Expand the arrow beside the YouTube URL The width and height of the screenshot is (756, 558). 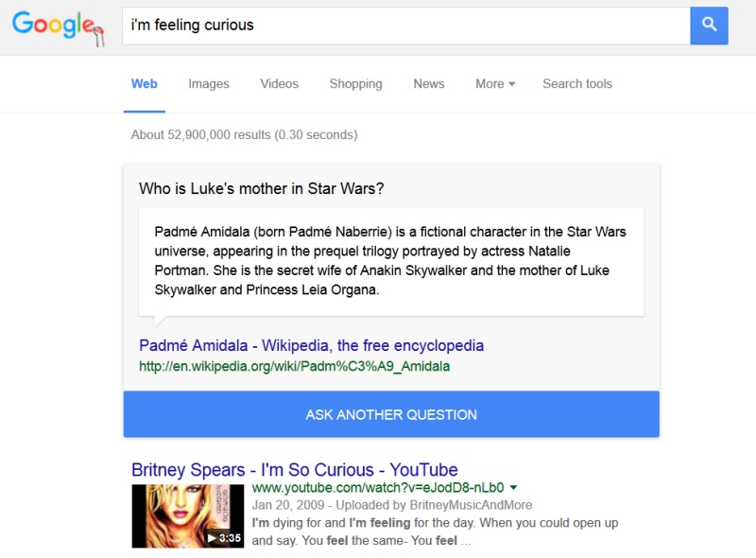(x=513, y=488)
